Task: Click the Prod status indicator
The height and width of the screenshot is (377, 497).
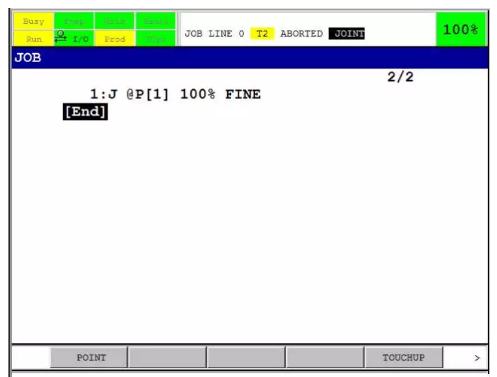Action: click(115, 39)
